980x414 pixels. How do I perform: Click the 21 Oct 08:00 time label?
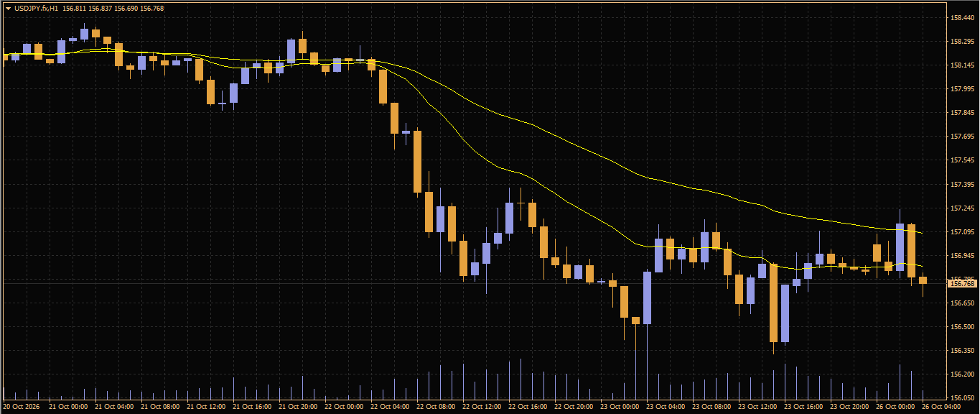(x=160, y=407)
